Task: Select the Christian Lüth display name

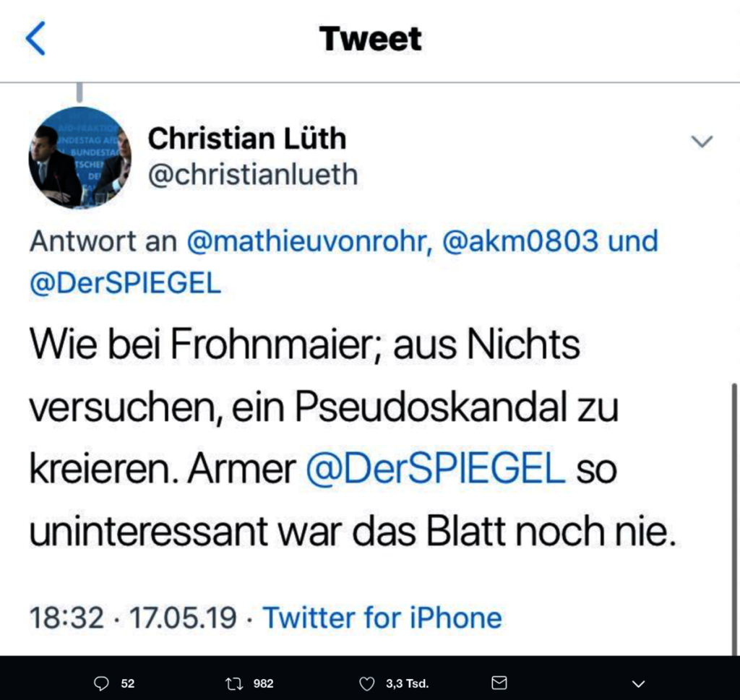Action: pyautogui.click(x=247, y=139)
